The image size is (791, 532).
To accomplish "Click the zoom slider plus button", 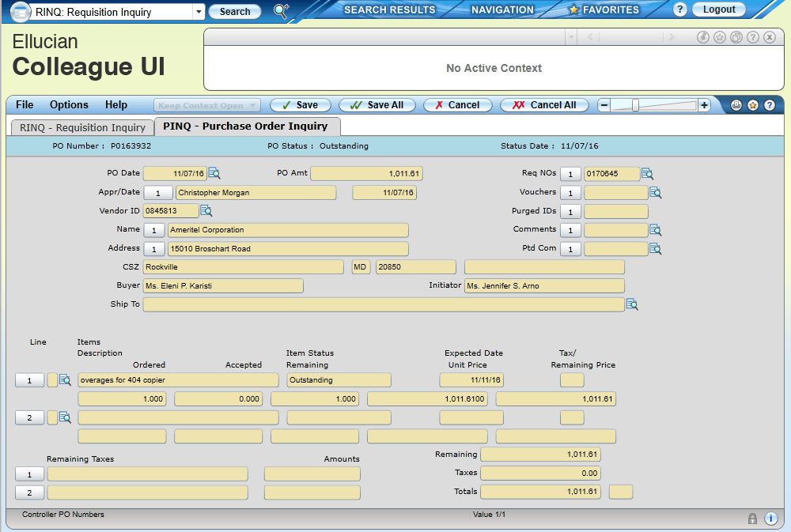I will [x=704, y=105].
